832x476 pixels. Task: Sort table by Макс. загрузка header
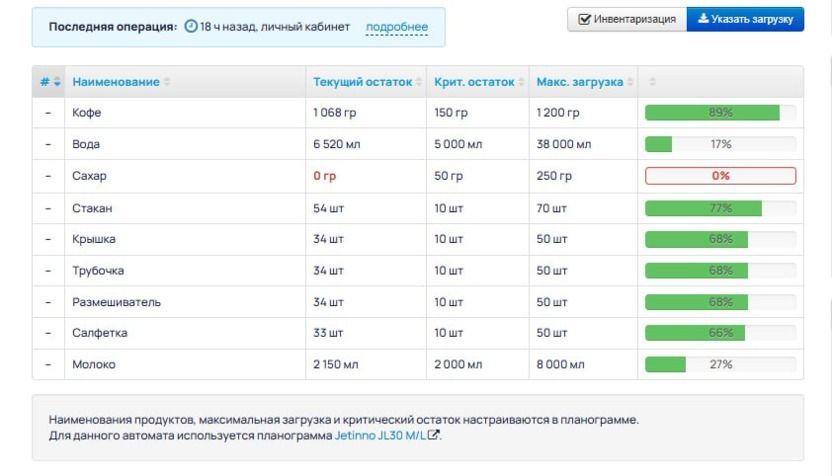click(579, 82)
